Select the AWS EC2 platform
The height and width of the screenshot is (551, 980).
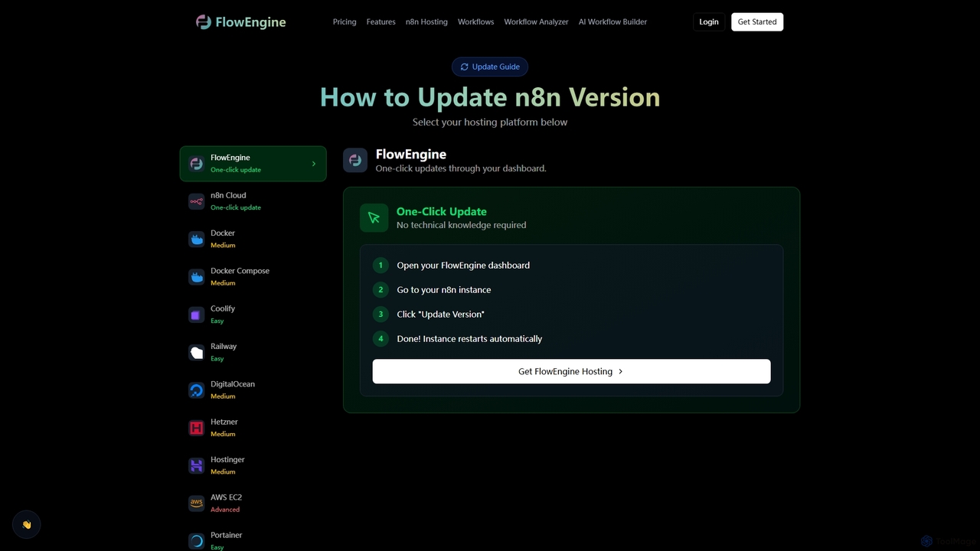[x=253, y=504]
